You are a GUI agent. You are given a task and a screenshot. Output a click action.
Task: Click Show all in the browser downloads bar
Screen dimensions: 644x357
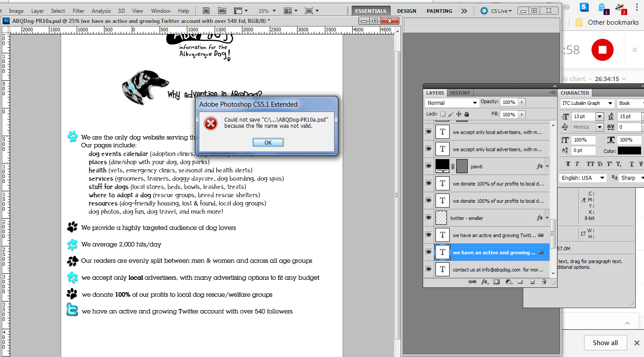click(605, 342)
